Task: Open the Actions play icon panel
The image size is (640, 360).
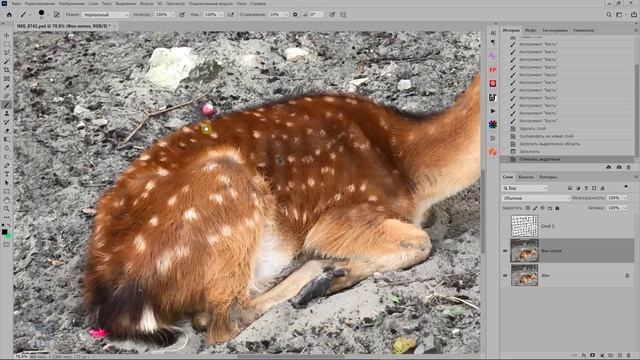Action: point(493,111)
